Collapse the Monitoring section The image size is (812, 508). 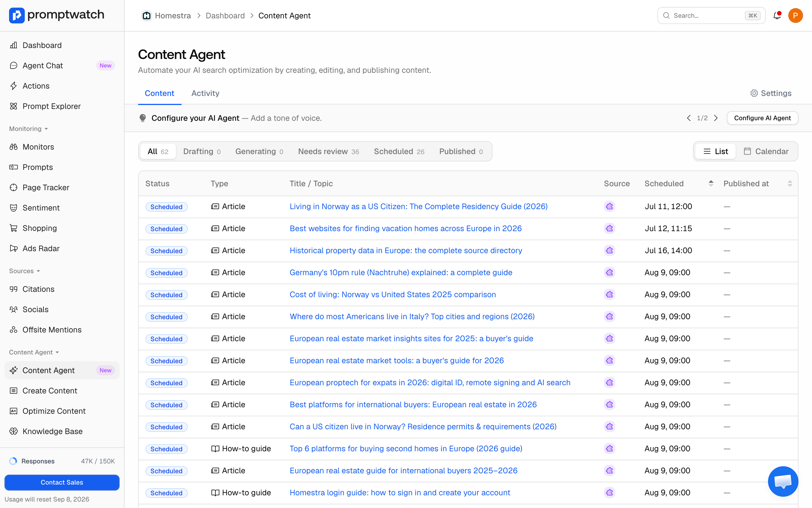click(28, 129)
